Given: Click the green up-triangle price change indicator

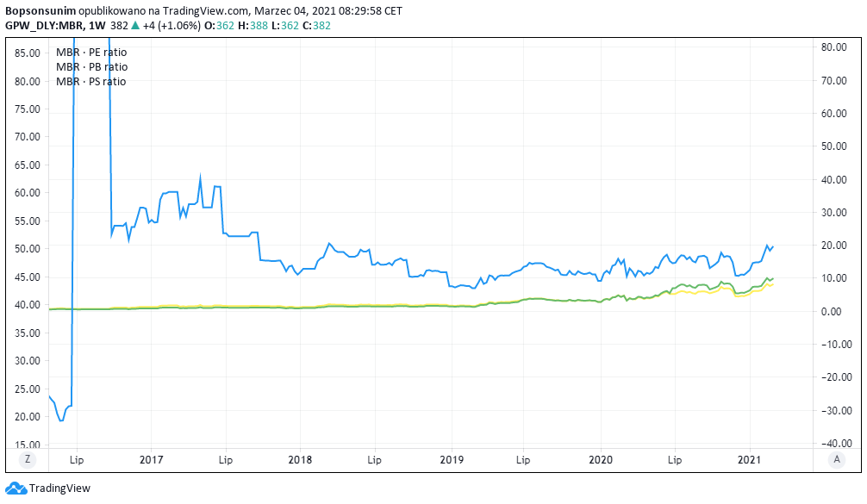Looking at the screenshot, I should click(x=135, y=26).
